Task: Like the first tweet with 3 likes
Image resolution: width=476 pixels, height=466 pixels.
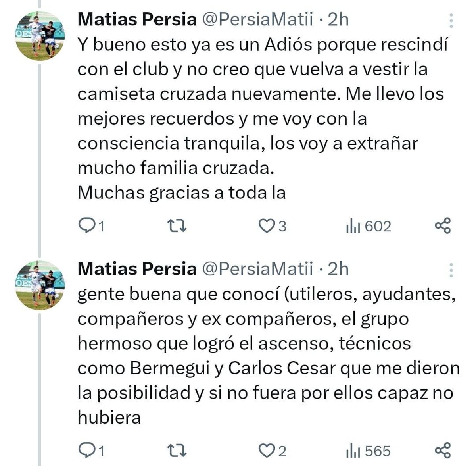Action: (265, 226)
